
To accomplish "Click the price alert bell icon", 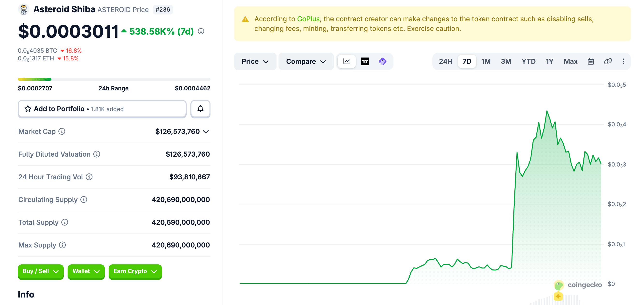I will (200, 109).
